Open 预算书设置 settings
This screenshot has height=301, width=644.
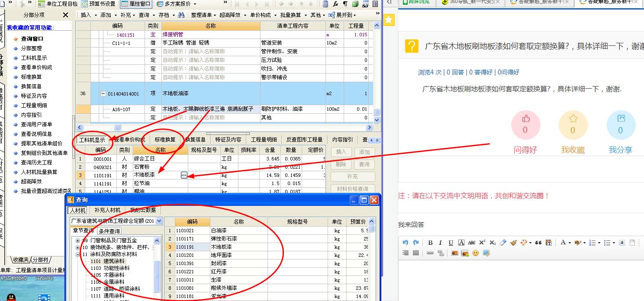[x=98, y=4]
